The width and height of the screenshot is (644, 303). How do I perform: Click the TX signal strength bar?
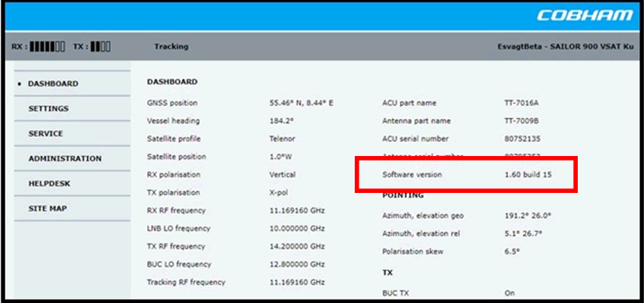pyautogui.click(x=100, y=47)
